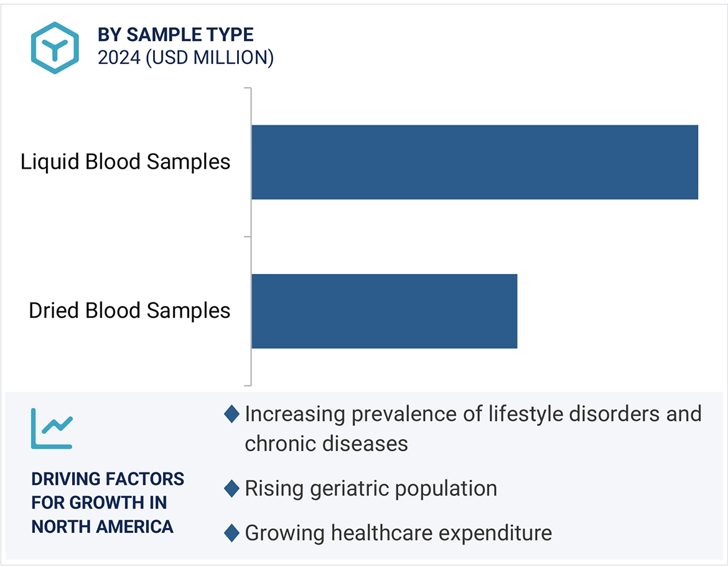Click the Dried Blood Samples bar
728x567 pixels.
(384, 311)
